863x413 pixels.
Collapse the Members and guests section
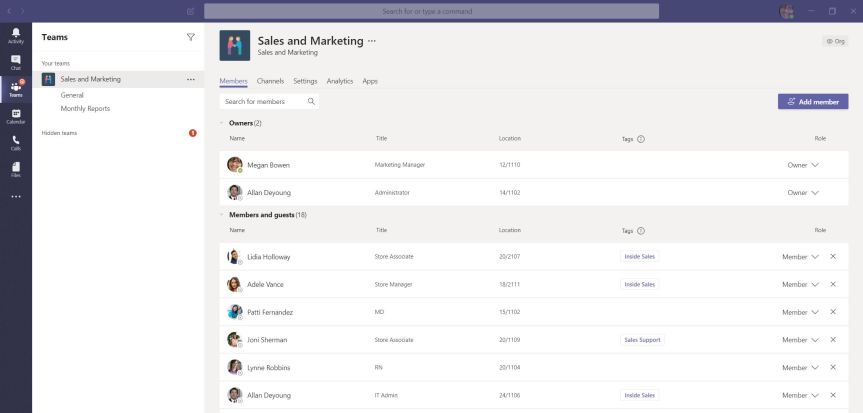point(221,215)
